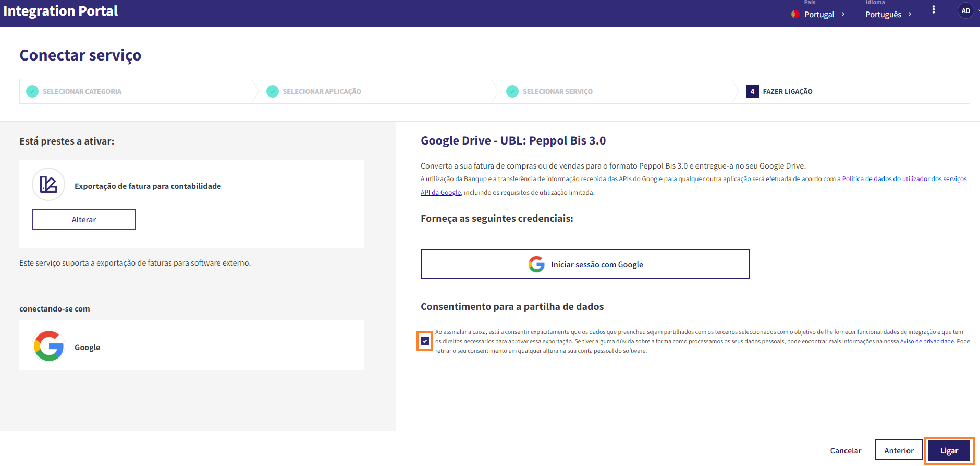This screenshot has height=466, width=980.
Task: Click the Google label in connection card
Action: pos(87,348)
